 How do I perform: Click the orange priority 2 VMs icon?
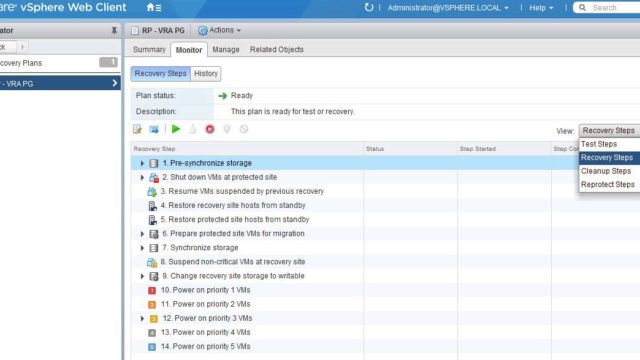point(152,304)
